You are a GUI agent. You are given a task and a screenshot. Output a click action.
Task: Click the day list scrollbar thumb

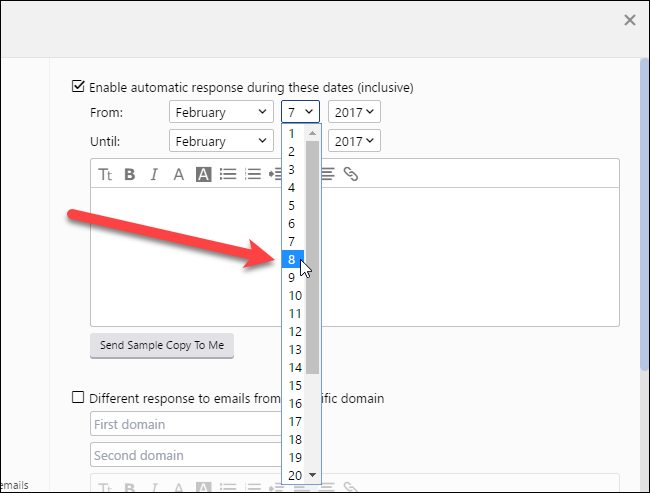coord(313,257)
